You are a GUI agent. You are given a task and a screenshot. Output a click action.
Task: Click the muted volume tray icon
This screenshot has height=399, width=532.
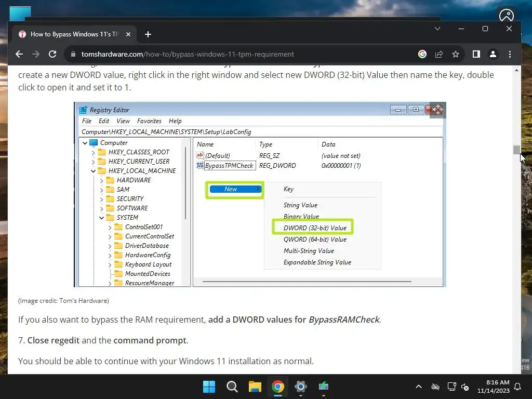465,387
